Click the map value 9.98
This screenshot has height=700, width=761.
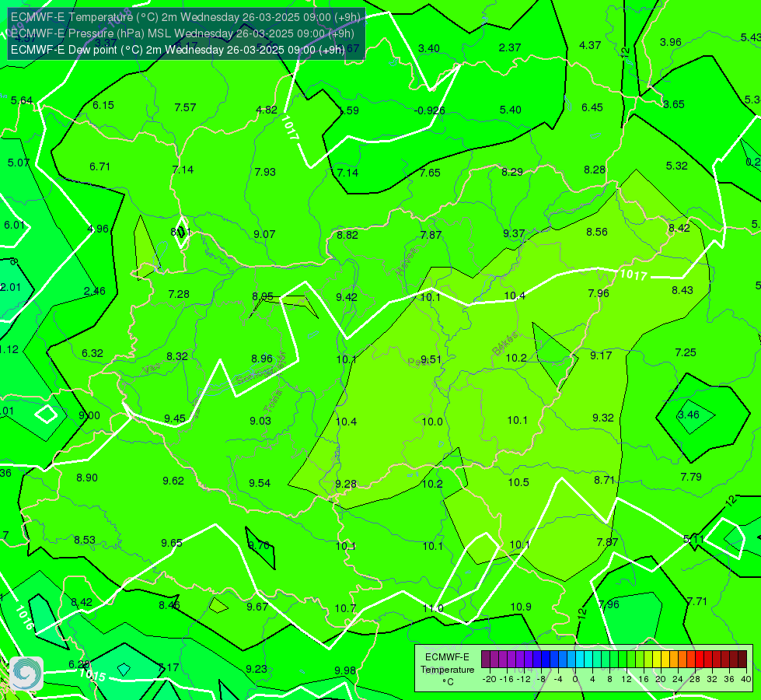[345, 670]
